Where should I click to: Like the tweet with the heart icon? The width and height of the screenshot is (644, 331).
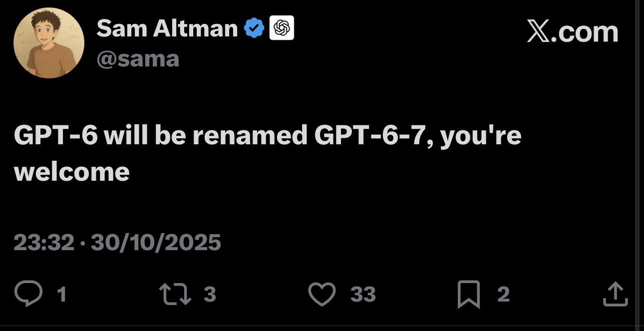click(x=322, y=294)
